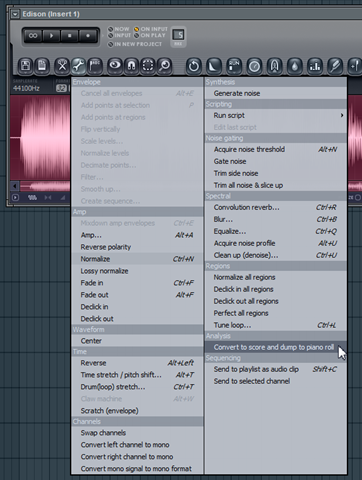Click the blur droplet toolbar button
The image size is (362, 480).
[295, 66]
